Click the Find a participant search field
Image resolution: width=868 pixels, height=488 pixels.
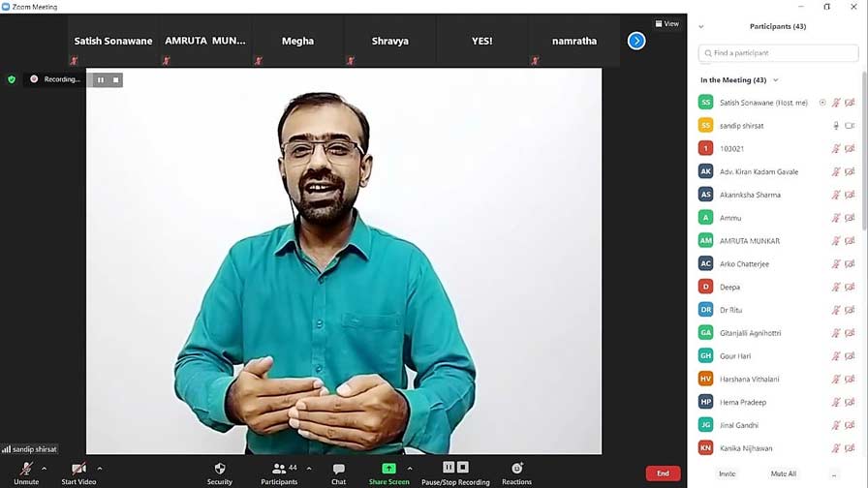[x=777, y=53]
